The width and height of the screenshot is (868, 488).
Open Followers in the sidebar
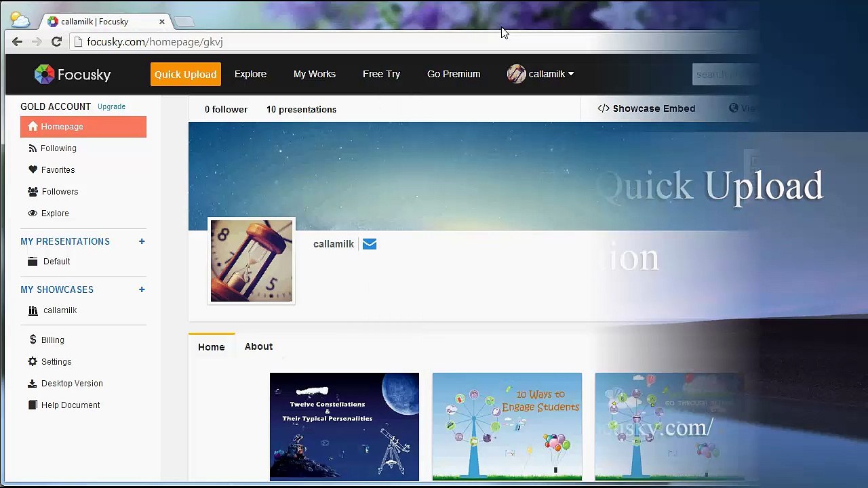[x=60, y=192]
